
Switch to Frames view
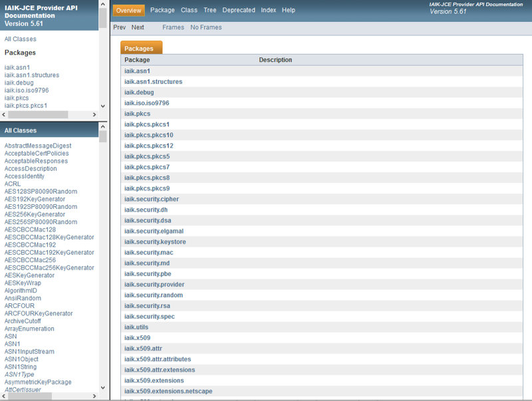[173, 27]
